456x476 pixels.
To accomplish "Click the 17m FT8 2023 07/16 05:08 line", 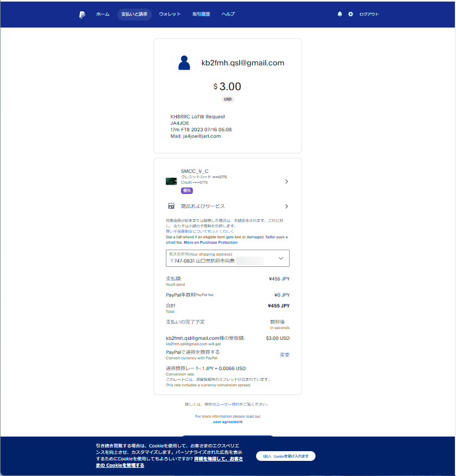I will pyautogui.click(x=201, y=130).
